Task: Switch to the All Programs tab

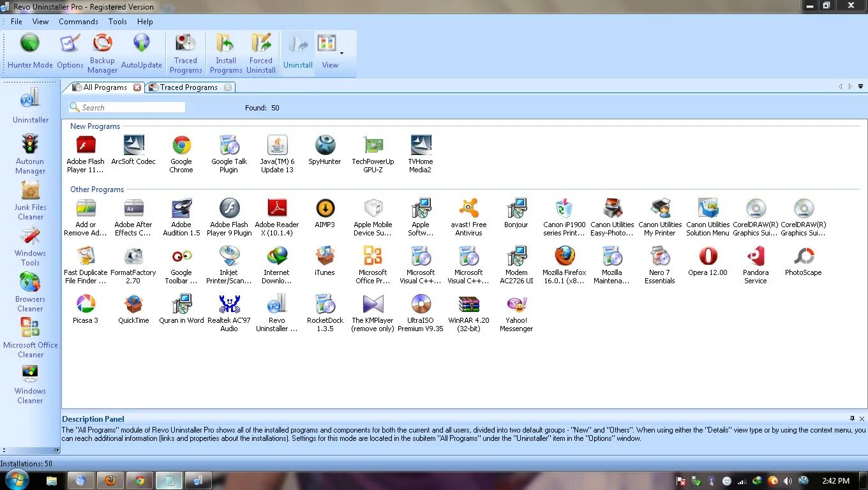Action: click(105, 87)
